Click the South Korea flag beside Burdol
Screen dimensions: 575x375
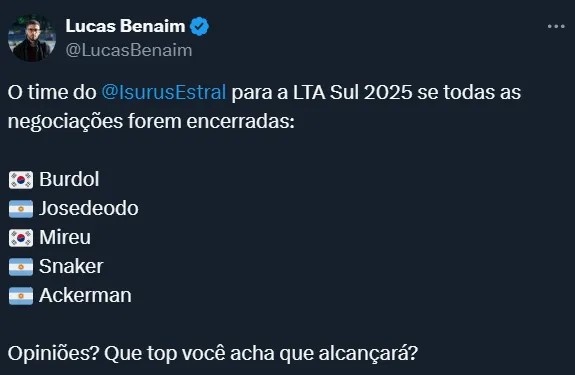[x=21, y=180]
